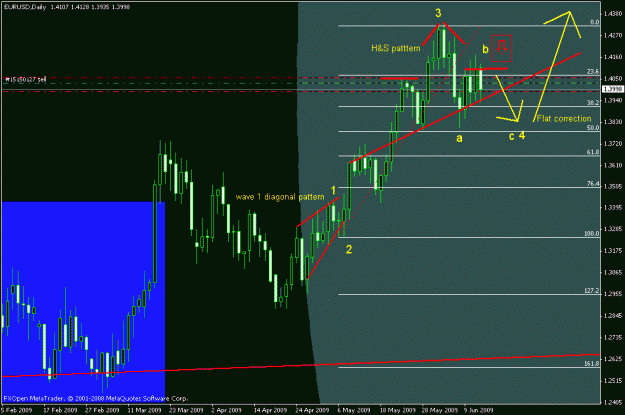
Task: Click 1.2405 on the price scale
Action: [613, 402]
